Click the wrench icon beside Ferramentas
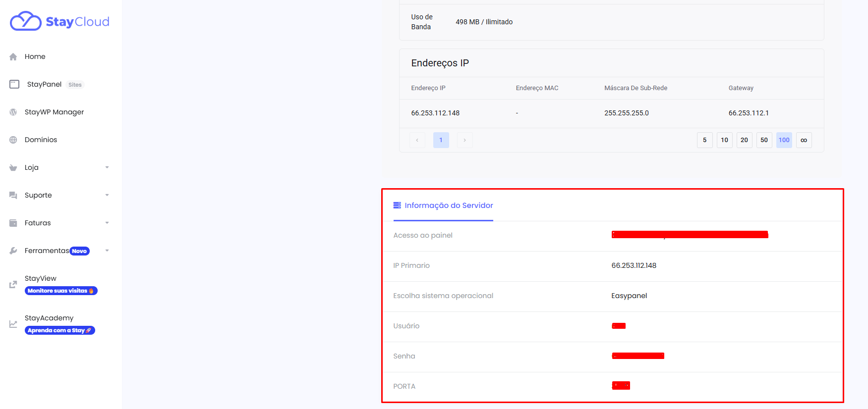The image size is (868, 409). (13, 251)
